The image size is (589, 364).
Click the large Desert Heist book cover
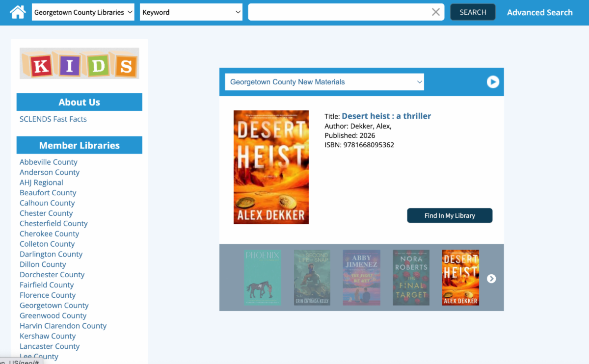click(x=271, y=167)
